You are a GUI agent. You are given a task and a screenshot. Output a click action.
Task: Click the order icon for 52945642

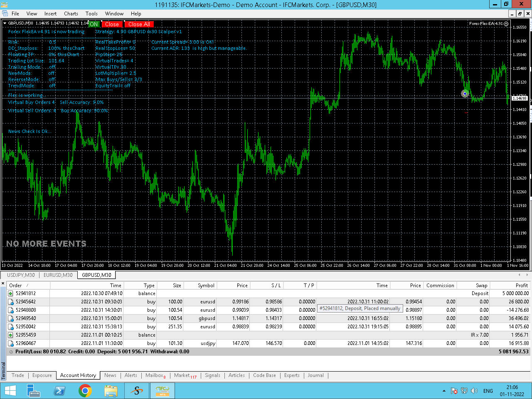tap(11, 302)
